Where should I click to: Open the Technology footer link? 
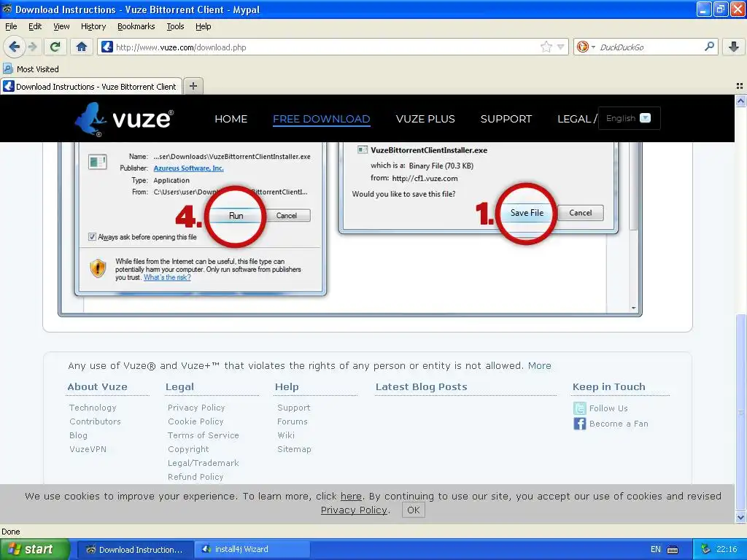(x=93, y=408)
